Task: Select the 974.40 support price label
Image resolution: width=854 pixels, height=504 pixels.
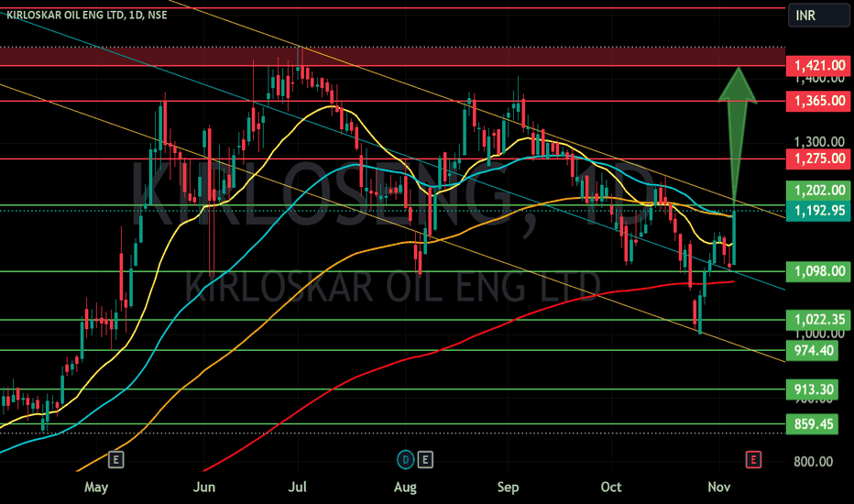Action: (813, 350)
